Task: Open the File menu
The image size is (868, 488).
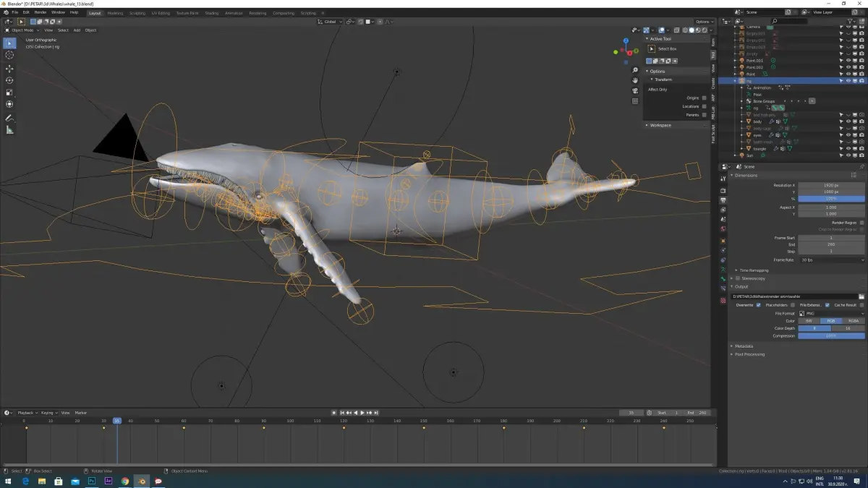Action: point(15,12)
